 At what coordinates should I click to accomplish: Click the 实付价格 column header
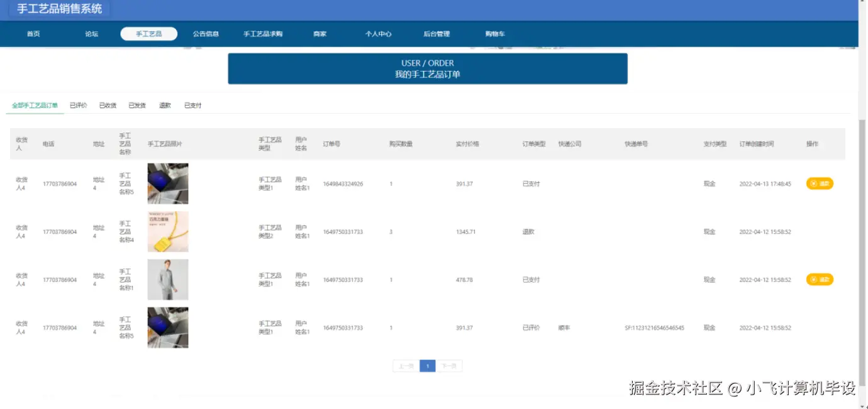pos(467,144)
